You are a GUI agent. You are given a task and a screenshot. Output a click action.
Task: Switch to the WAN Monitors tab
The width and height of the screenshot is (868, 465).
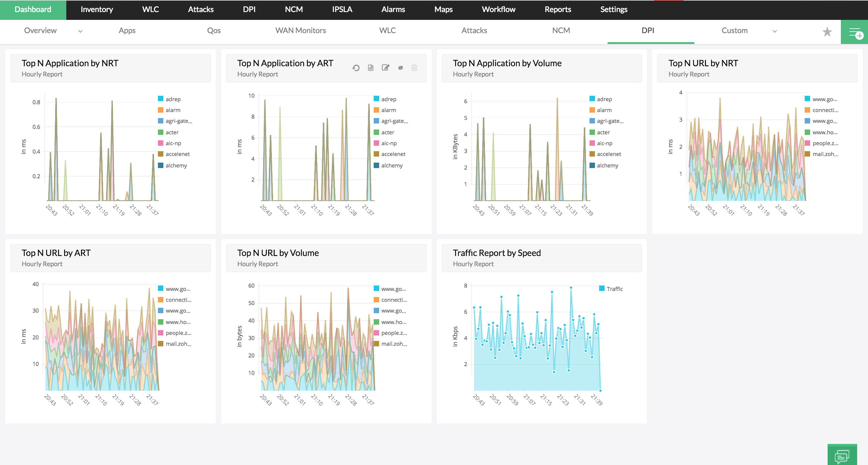[x=300, y=31]
